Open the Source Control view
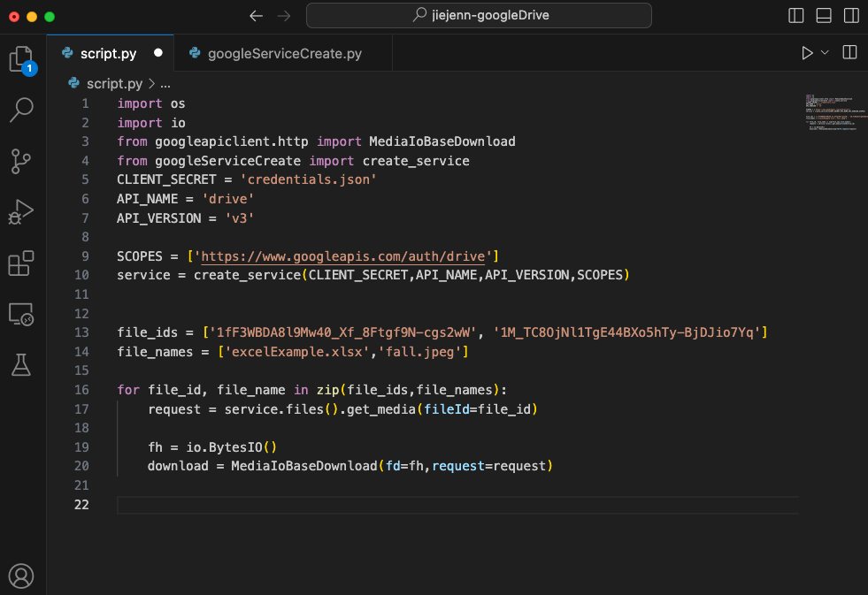This screenshot has height=595, width=868. 21,161
